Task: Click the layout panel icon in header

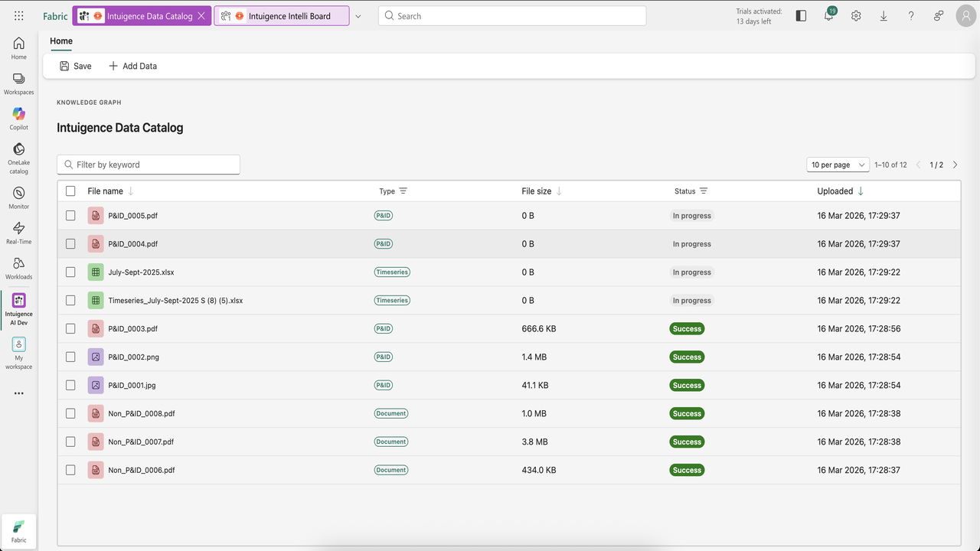Action: [802, 16]
